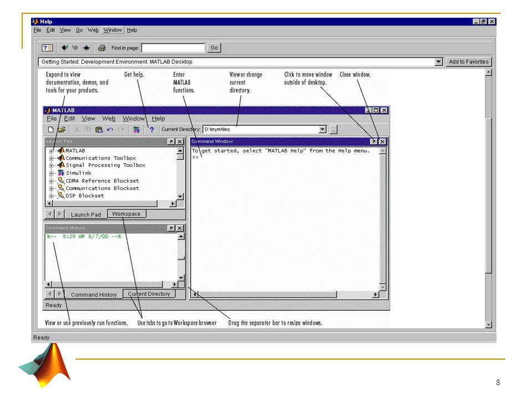Viewport: 532px width, 399px height.
Task: Print page using printer icon
Action: click(102, 48)
